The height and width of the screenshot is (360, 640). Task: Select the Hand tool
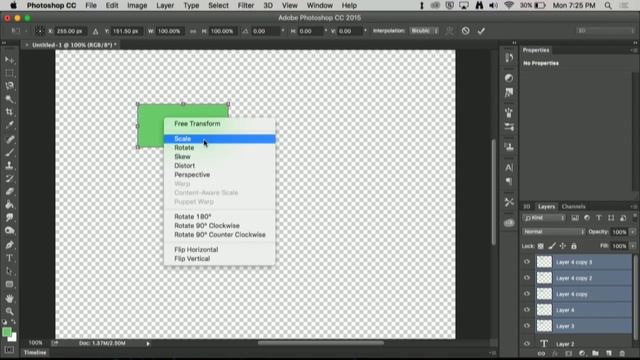point(9,298)
